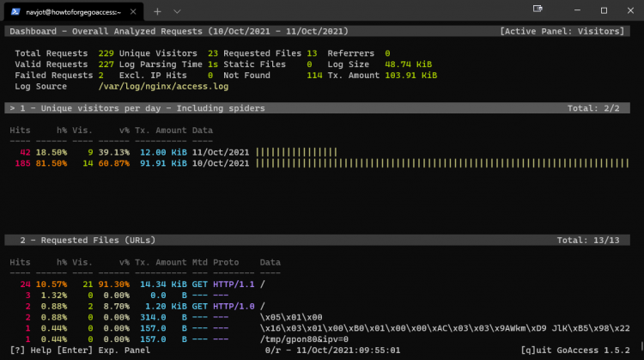Click the PowerShell icon on the tab
Screen dimensions: 644x360
(x=15, y=11)
